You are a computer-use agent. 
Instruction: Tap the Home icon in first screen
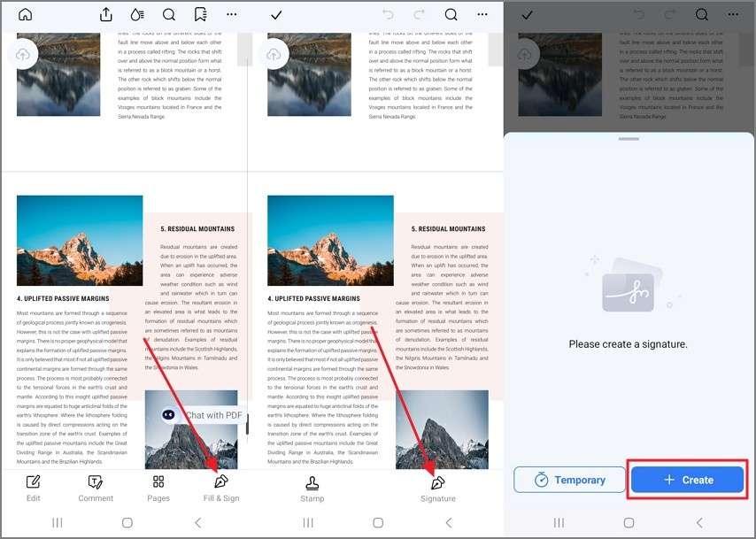pyautogui.click(x=25, y=14)
